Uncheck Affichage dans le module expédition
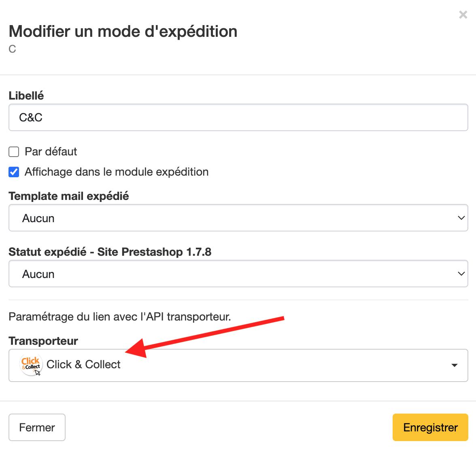 pyautogui.click(x=14, y=172)
